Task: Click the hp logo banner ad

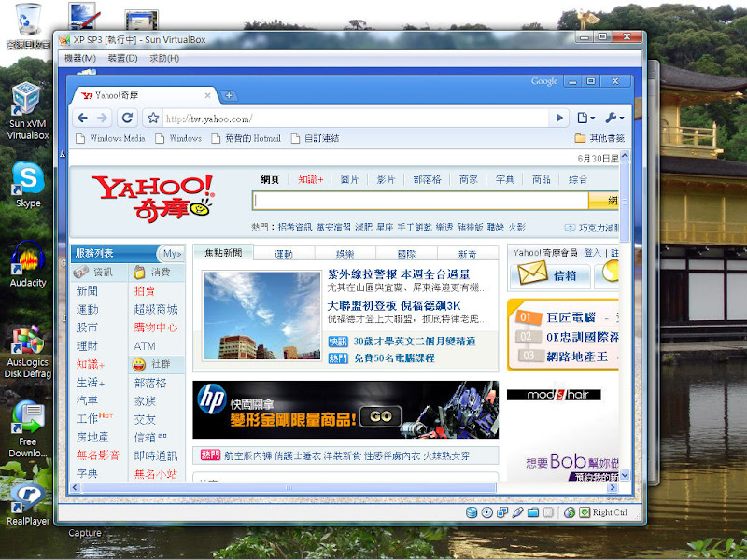Action: coord(211,399)
